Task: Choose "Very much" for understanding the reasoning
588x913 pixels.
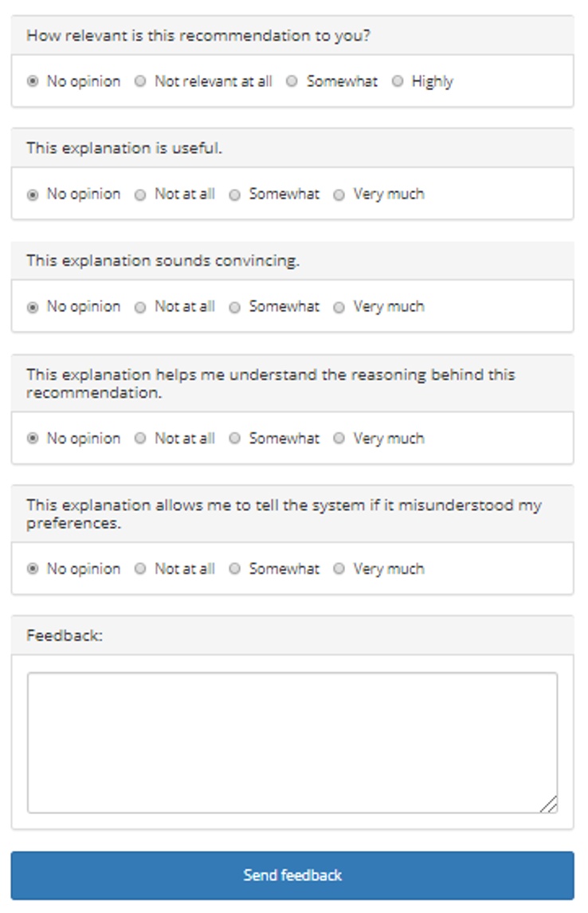Action: pyautogui.click(x=338, y=438)
